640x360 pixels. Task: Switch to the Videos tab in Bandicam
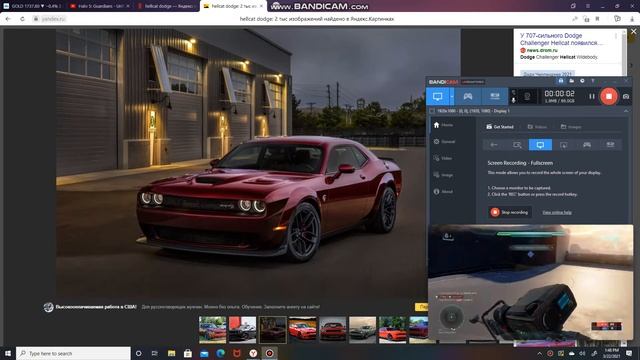(x=537, y=127)
